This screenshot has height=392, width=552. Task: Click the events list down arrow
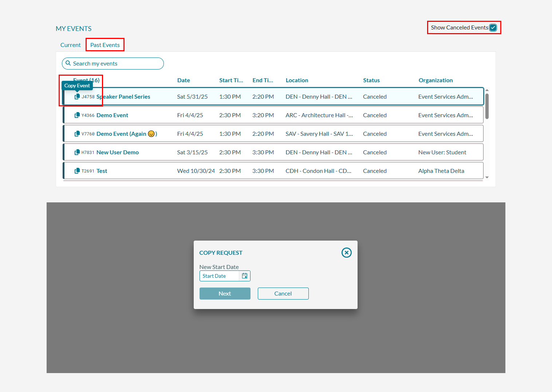click(487, 178)
